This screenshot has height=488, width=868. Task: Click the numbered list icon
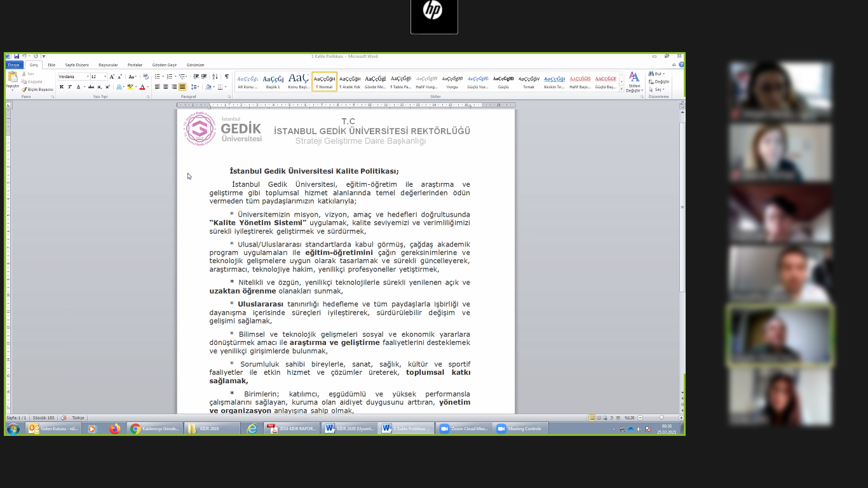[x=170, y=77]
